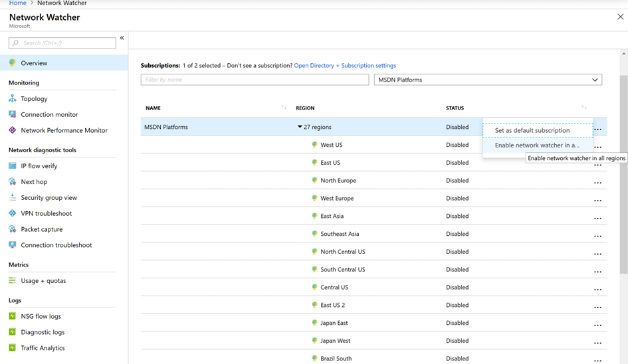628x364 pixels.
Task: Click the Usage + quotas icon
Action: click(13, 281)
